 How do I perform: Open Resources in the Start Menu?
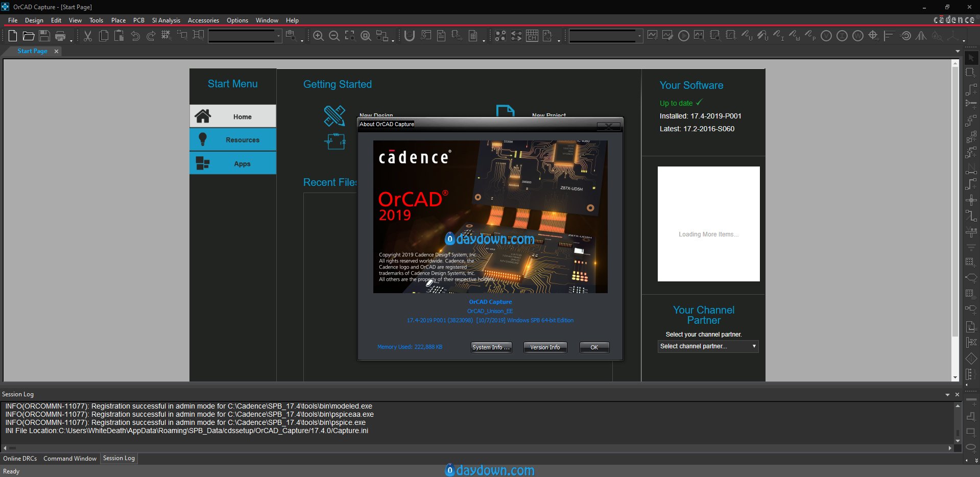coord(233,139)
